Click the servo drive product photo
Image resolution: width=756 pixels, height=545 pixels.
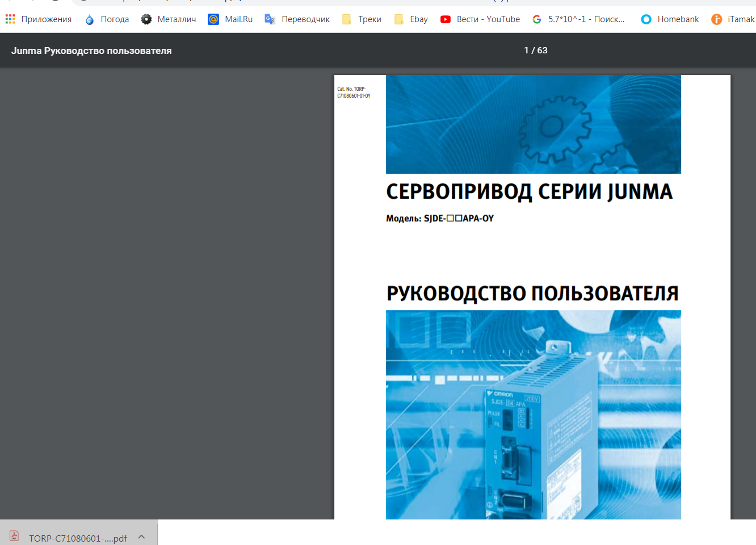[x=534, y=414]
